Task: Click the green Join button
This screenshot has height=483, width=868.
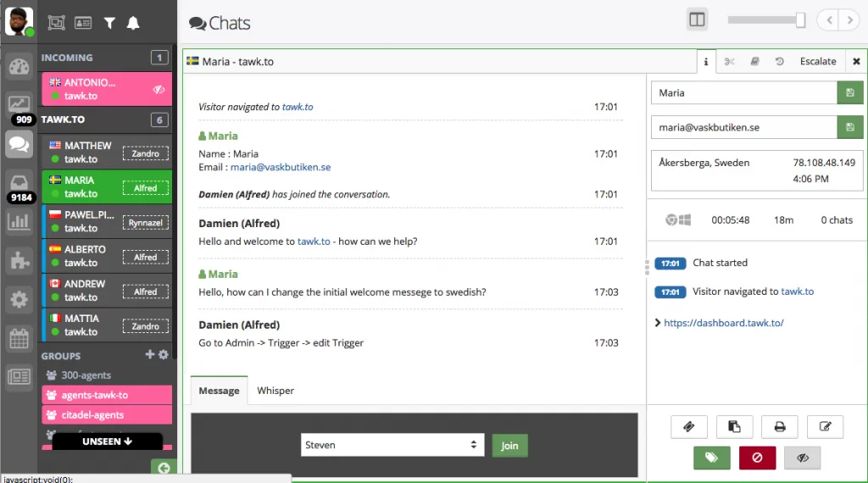Action: (509, 445)
